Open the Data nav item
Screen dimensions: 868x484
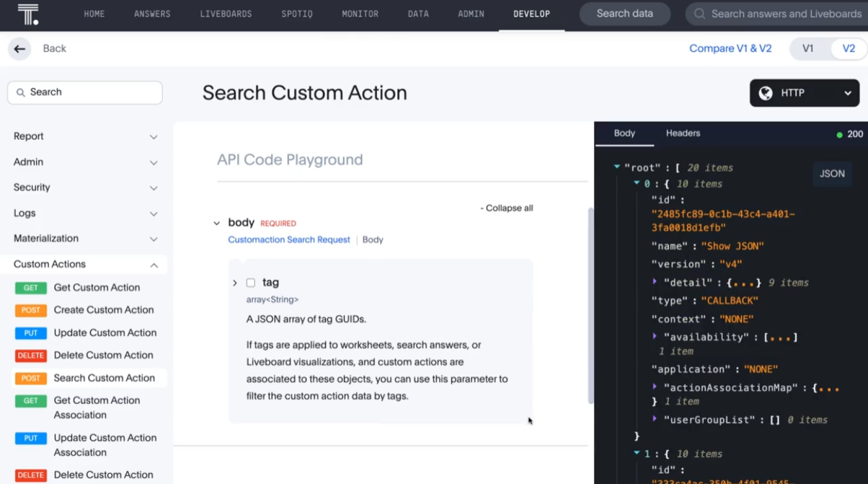tap(418, 14)
